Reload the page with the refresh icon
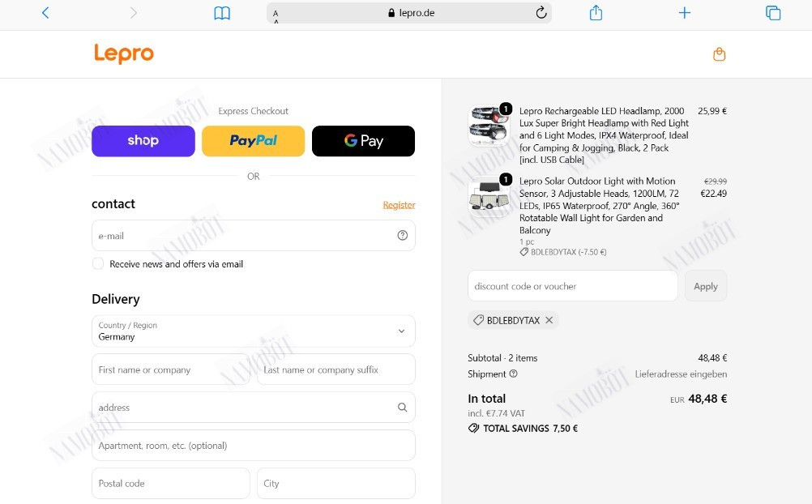The image size is (812, 504). [x=541, y=12]
